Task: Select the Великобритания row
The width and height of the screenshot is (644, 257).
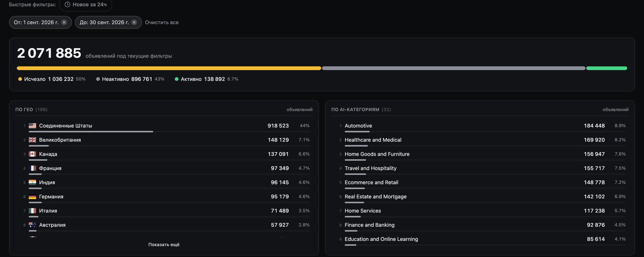Action: (164, 141)
